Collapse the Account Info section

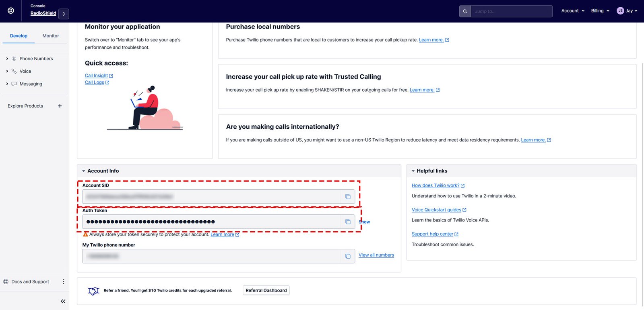tap(84, 171)
